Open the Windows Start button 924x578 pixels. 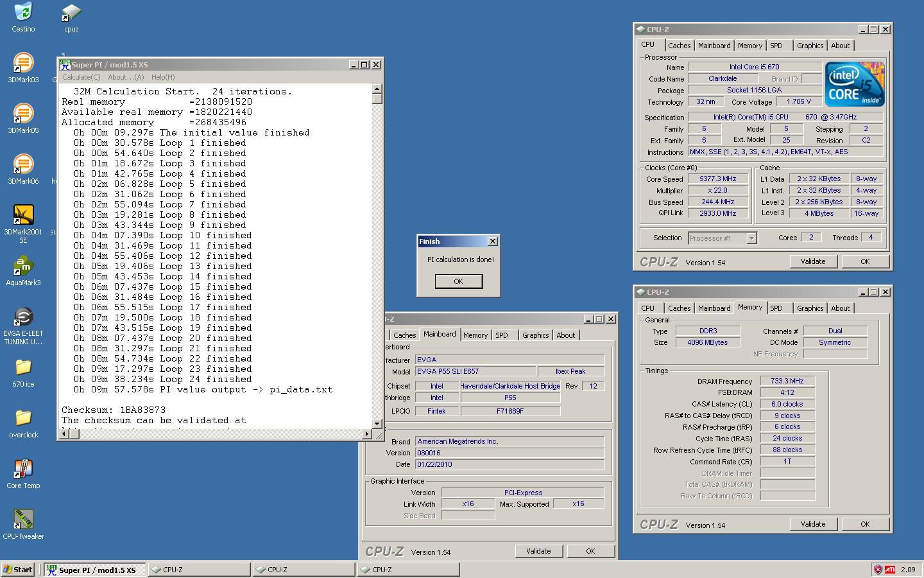tap(18, 570)
